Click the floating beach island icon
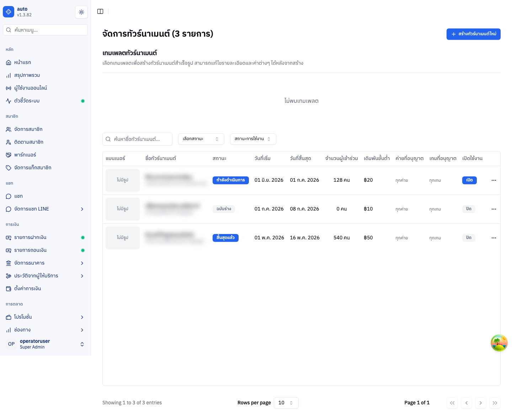This screenshot has height=420, width=512. [x=499, y=343]
